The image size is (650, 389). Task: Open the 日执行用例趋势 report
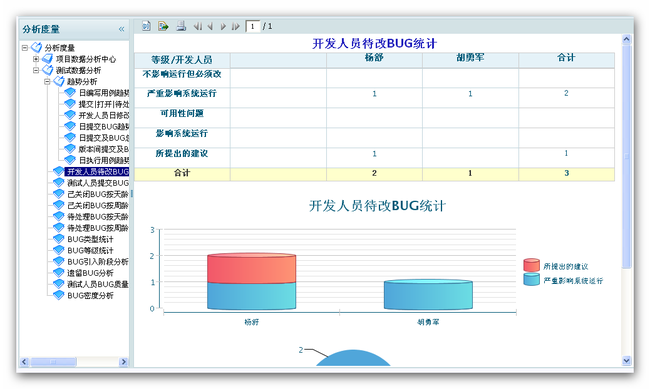[x=104, y=160]
